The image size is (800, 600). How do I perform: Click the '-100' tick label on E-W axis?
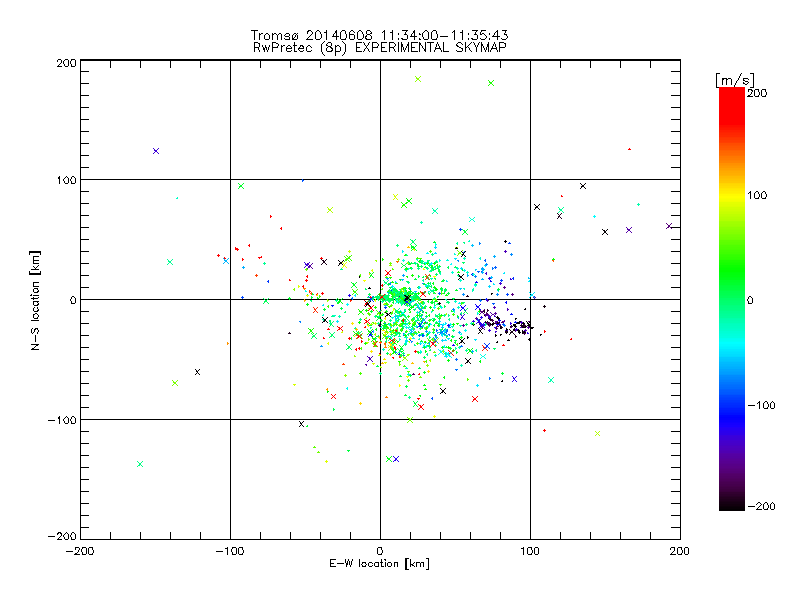pyautogui.click(x=230, y=551)
